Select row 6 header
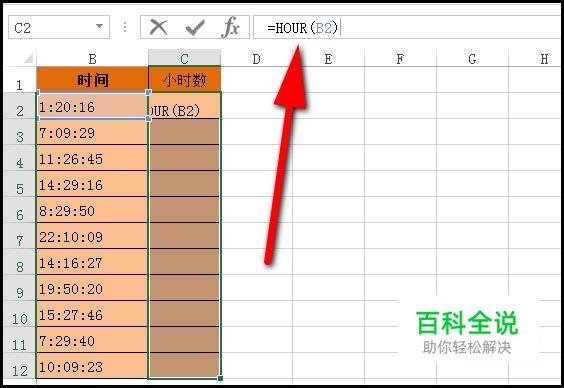The height and width of the screenshot is (388, 564). (19, 210)
